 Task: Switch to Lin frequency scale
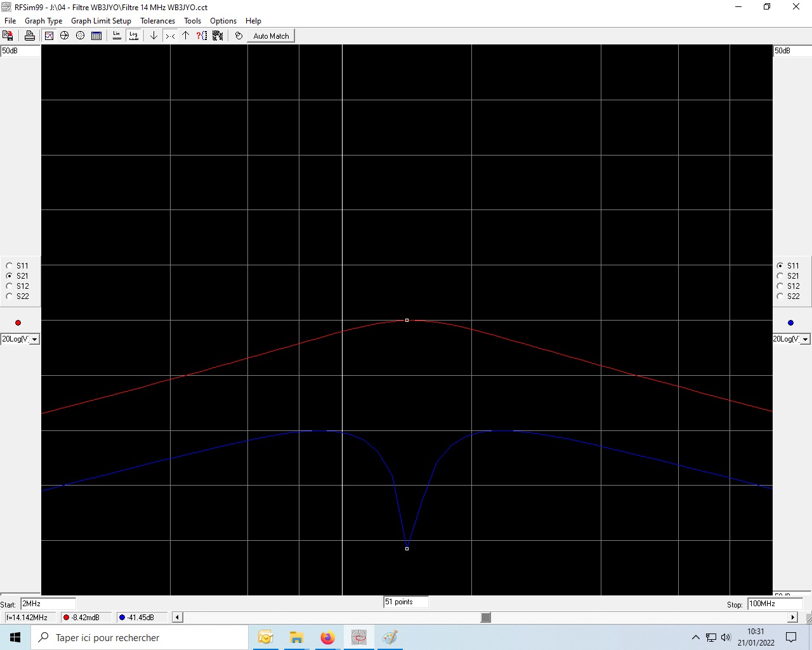117,36
